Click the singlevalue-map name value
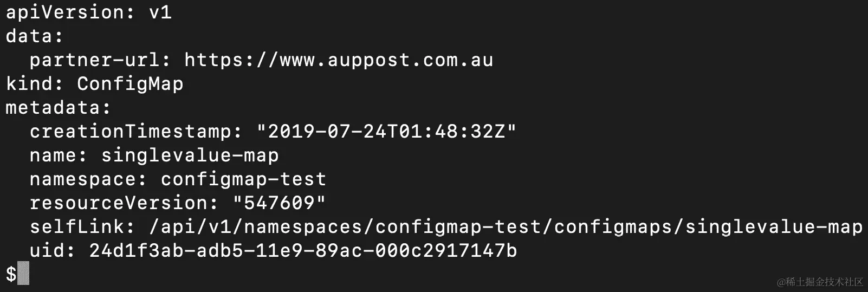868x292 pixels. (x=190, y=155)
